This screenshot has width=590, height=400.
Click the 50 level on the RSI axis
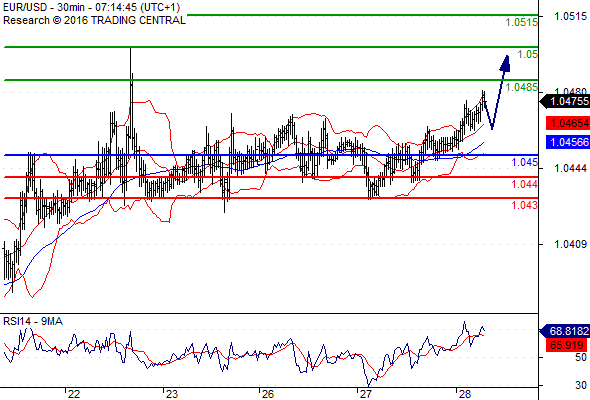point(580,357)
